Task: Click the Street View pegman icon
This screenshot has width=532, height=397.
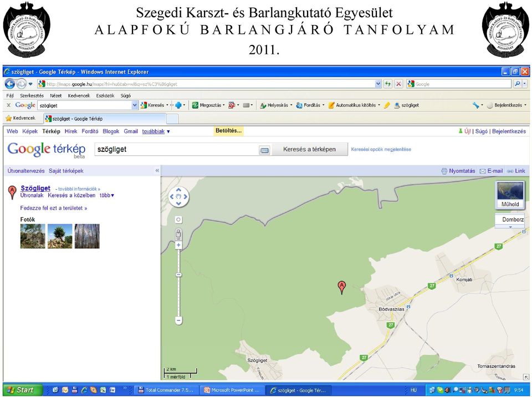Action: tap(178, 234)
